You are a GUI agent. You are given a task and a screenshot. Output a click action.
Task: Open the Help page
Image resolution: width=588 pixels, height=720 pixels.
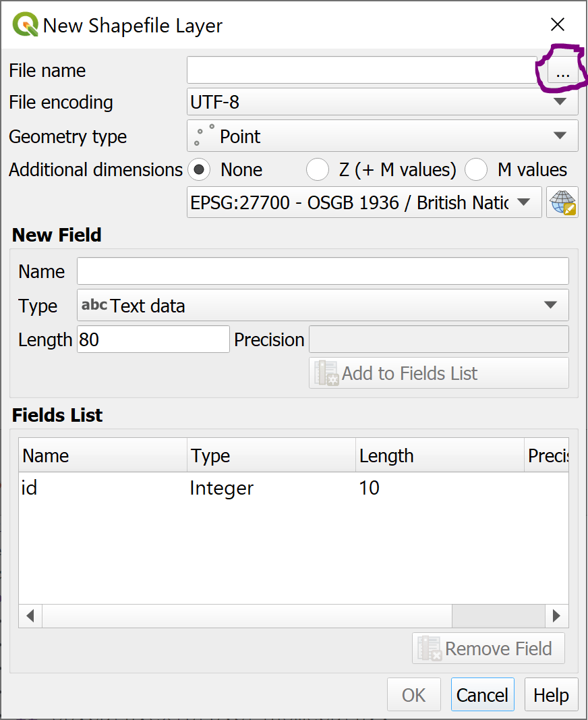tap(551, 694)
